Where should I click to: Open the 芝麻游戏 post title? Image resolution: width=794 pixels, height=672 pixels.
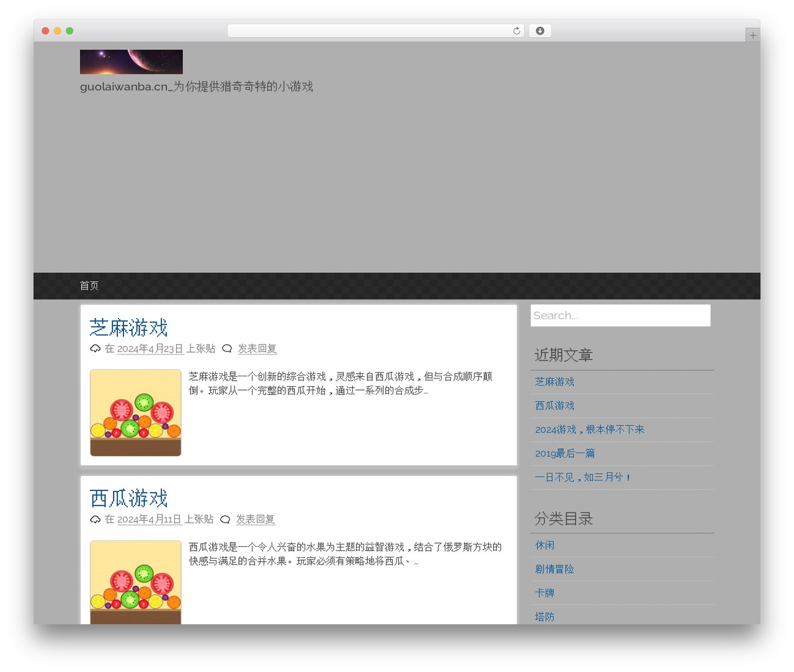[x=128, y=327]
